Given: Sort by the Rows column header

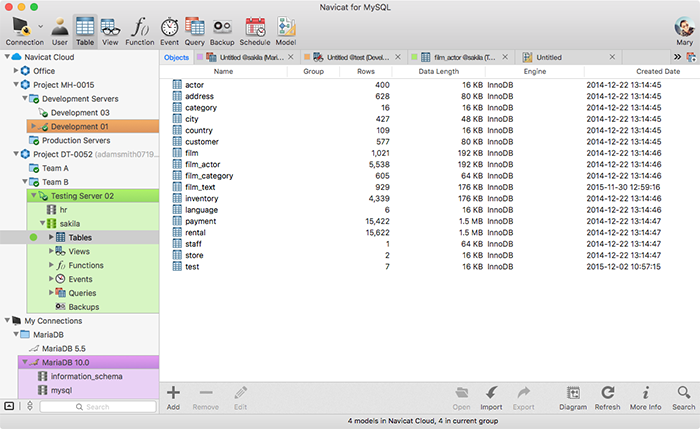Looking at the screenshot, I should pyautogui.click(x=366, y=71).
